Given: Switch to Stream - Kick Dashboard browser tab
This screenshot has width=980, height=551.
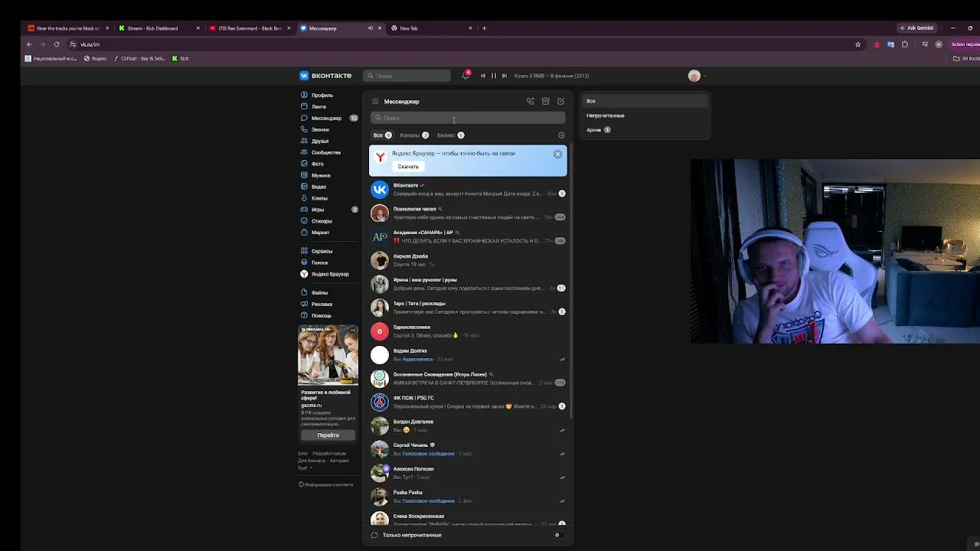Looking at the screenshot, I should click(159, 28).
